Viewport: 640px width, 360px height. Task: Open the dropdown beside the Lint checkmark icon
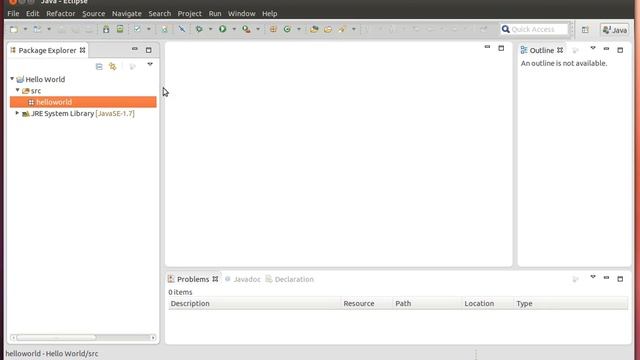149,29
